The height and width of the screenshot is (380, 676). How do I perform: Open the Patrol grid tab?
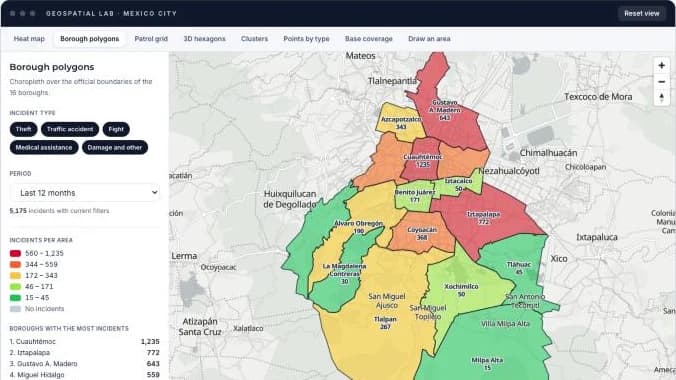(151, 39)
